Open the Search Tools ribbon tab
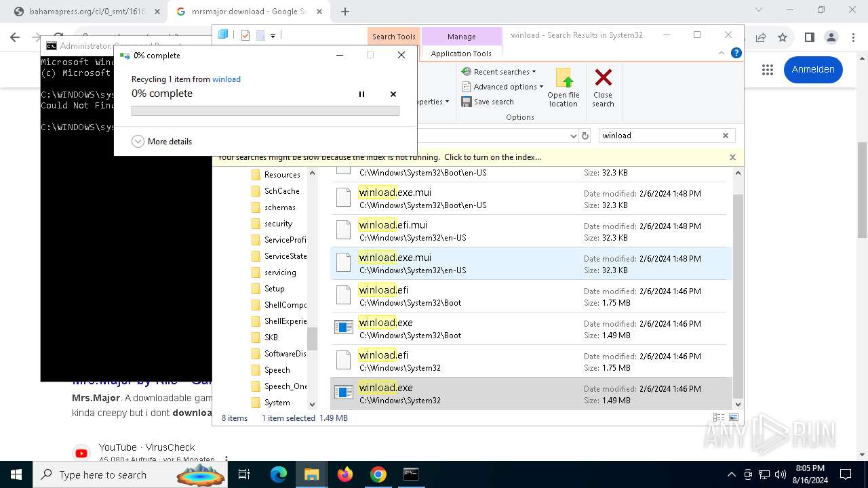 [393, 37]
